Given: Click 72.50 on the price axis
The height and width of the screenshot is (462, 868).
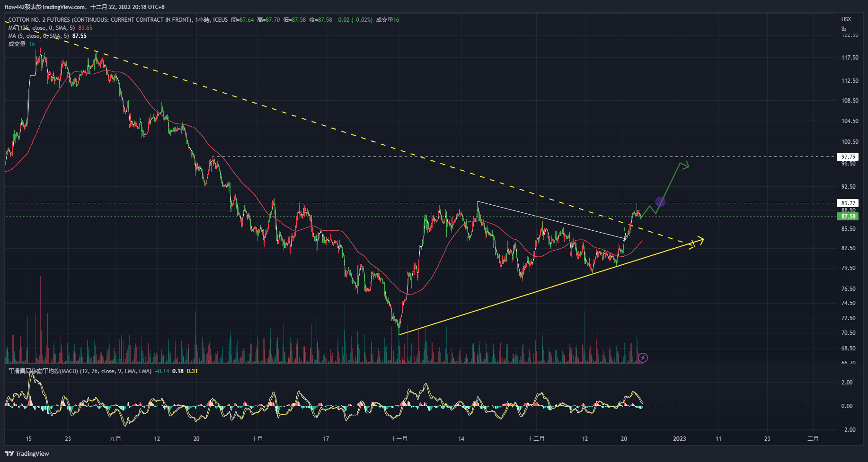Looking at the screenshot, I should [x=848, y=318].
